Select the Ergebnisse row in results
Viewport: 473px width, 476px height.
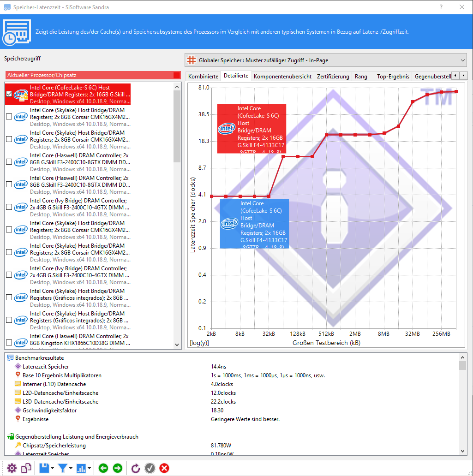point(232,419)
